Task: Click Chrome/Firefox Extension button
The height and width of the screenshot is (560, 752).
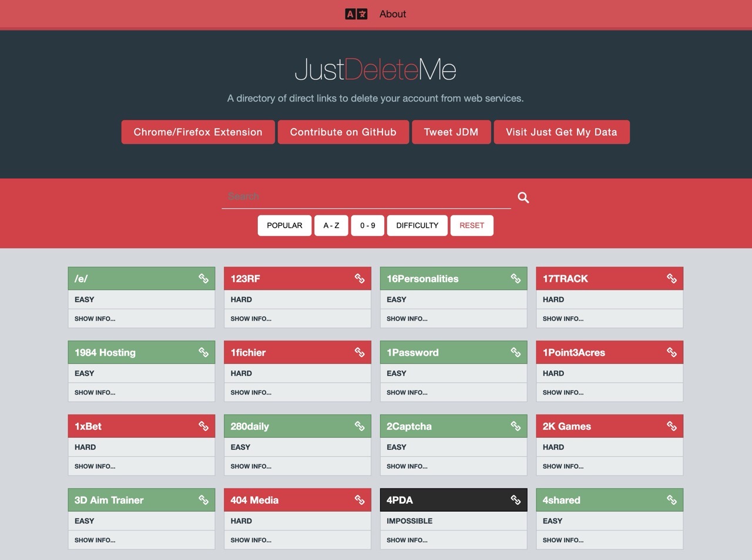Action: tap(198, 132)
